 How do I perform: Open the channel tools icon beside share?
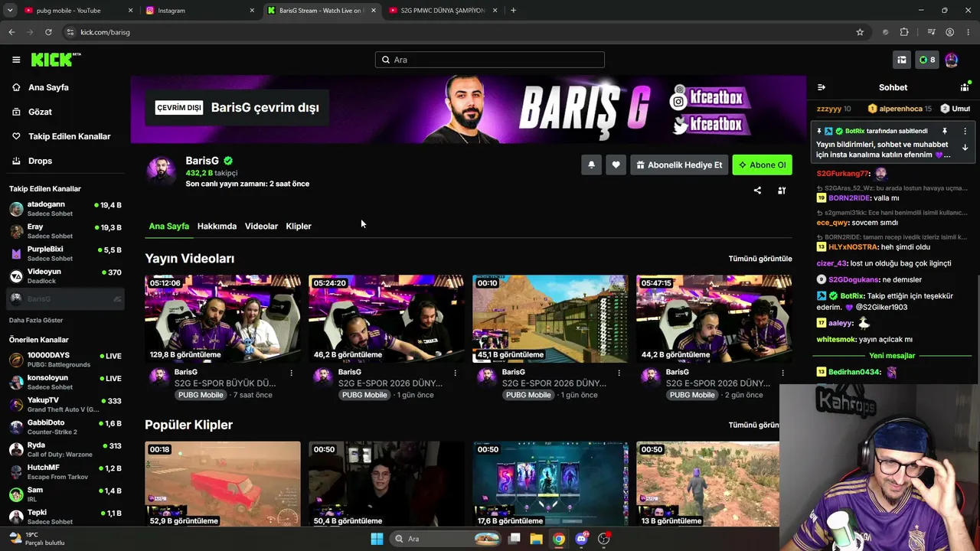click(x=782, y=191)
